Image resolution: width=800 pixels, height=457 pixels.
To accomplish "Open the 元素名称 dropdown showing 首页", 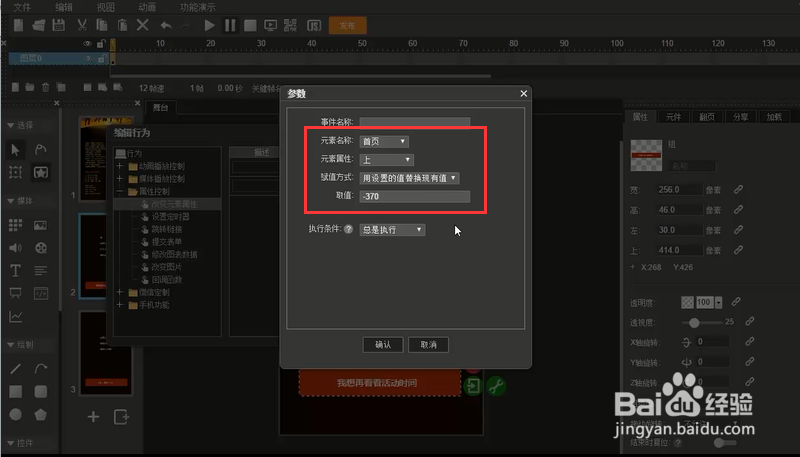I will [x=384, y=141].
